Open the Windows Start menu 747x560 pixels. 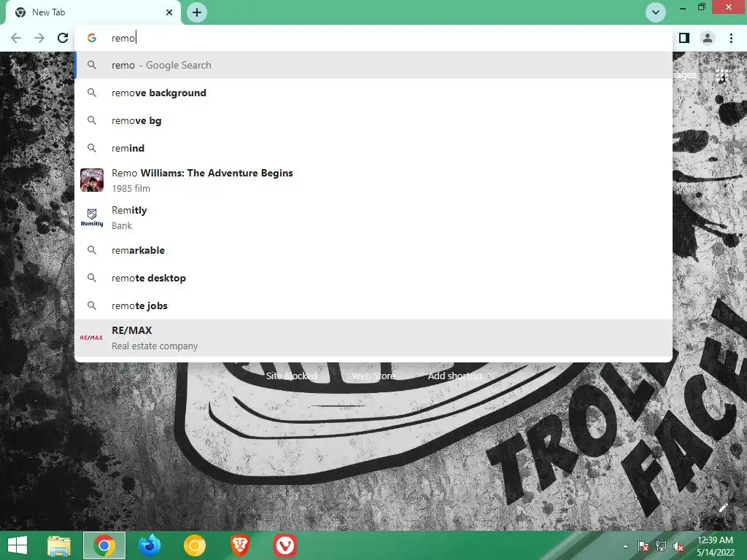[x=18, y=545]
